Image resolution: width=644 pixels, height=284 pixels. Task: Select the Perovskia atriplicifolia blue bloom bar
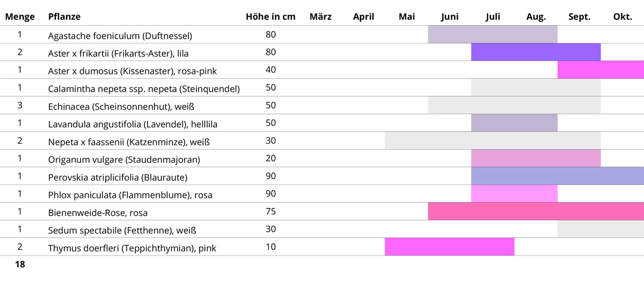point(557,176)
